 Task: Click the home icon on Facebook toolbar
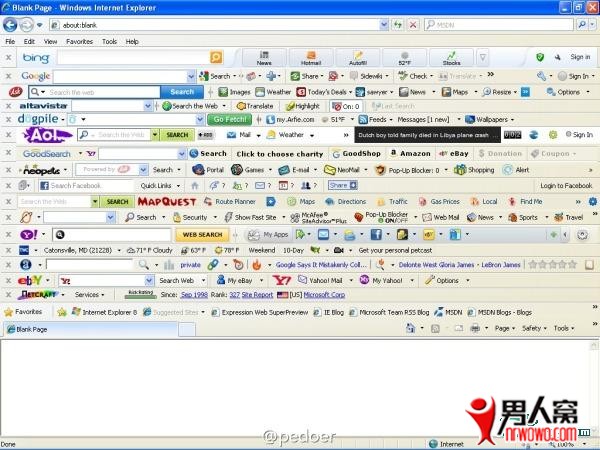click(195, 186)
